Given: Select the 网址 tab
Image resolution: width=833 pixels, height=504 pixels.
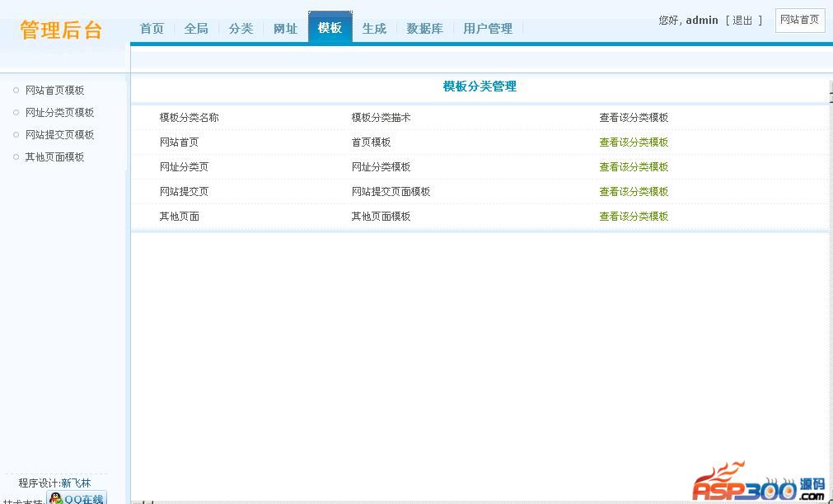Looking at the screenshot, I should 285,29.
